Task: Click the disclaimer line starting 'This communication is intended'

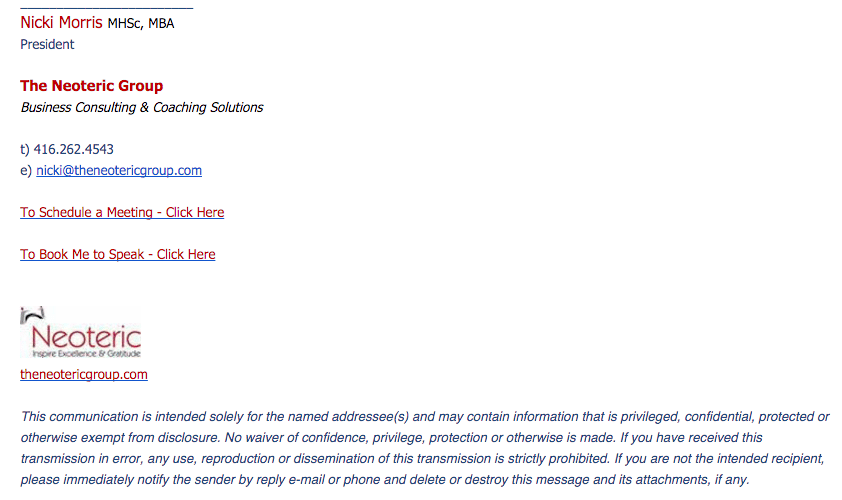Action: (x=425, y=417)
